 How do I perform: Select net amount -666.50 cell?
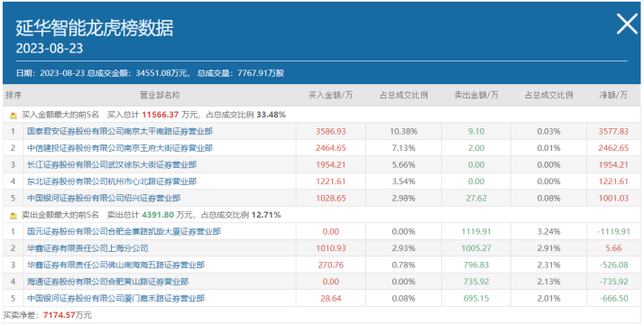tap(613, 298)
